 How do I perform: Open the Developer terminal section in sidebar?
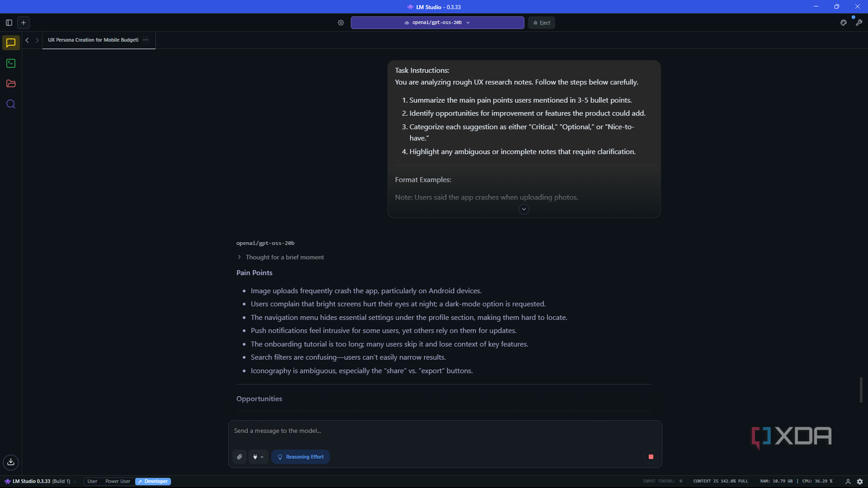coord(11,63)
